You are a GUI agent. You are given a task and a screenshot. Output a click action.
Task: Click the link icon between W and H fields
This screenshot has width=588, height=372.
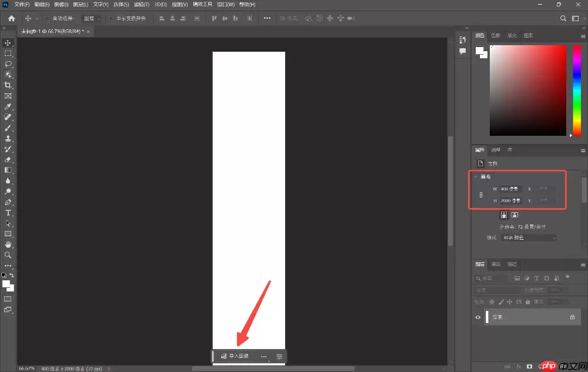coord(482,195)
